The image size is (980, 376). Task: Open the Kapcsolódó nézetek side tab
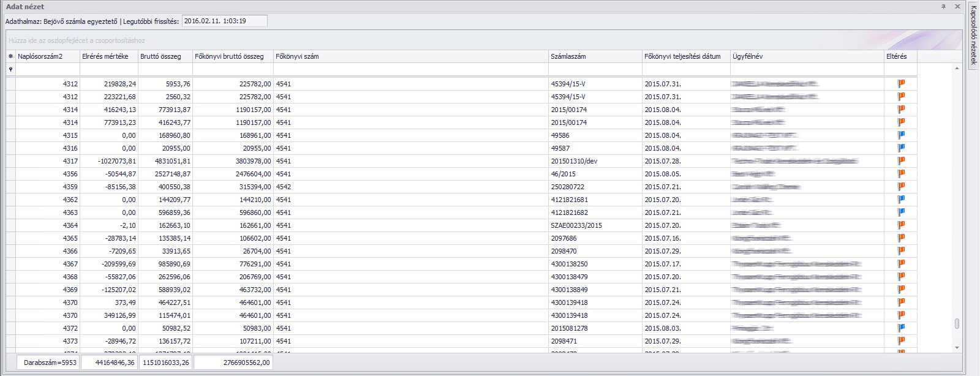click(973, 35)
